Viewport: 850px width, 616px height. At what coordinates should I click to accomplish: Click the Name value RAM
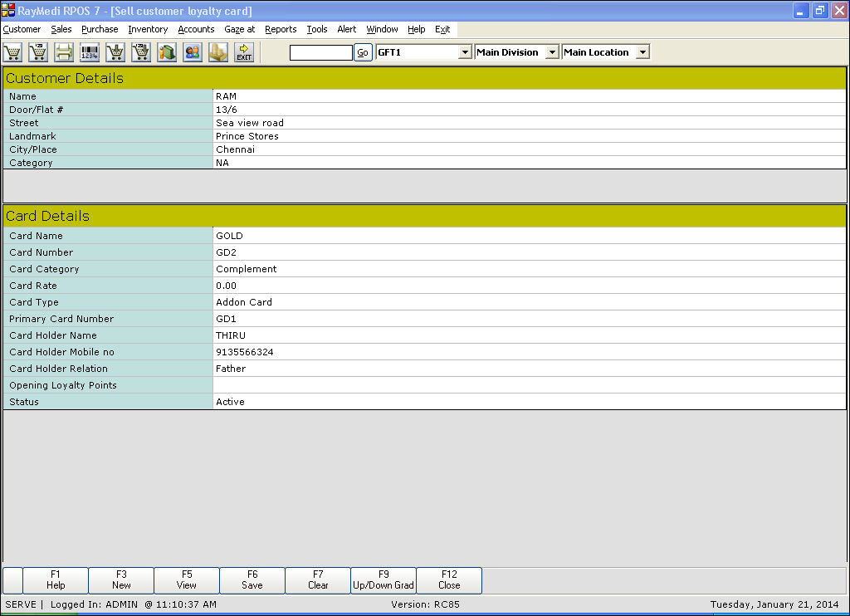point(226,96)
